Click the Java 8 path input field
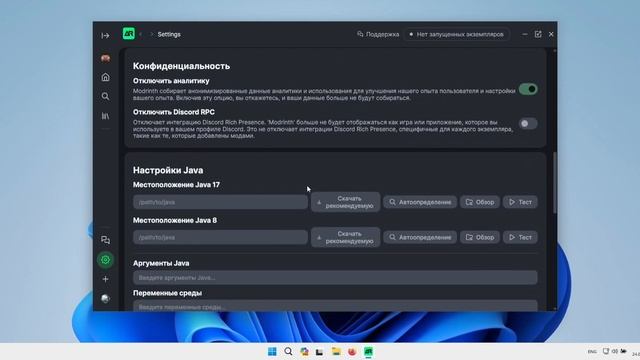This screenshot has height=360, width=640. coord(220,237)
